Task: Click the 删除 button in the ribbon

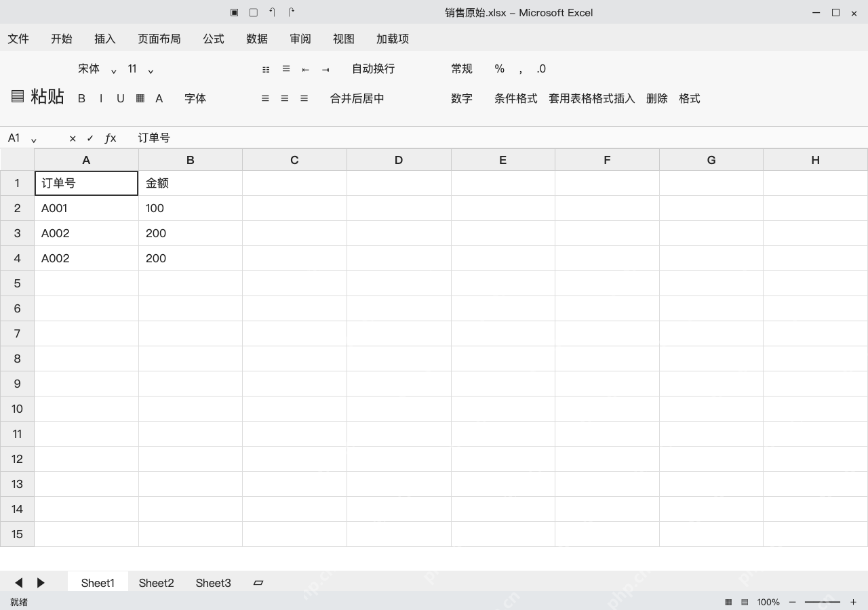Action: click(x=657, y=98)
